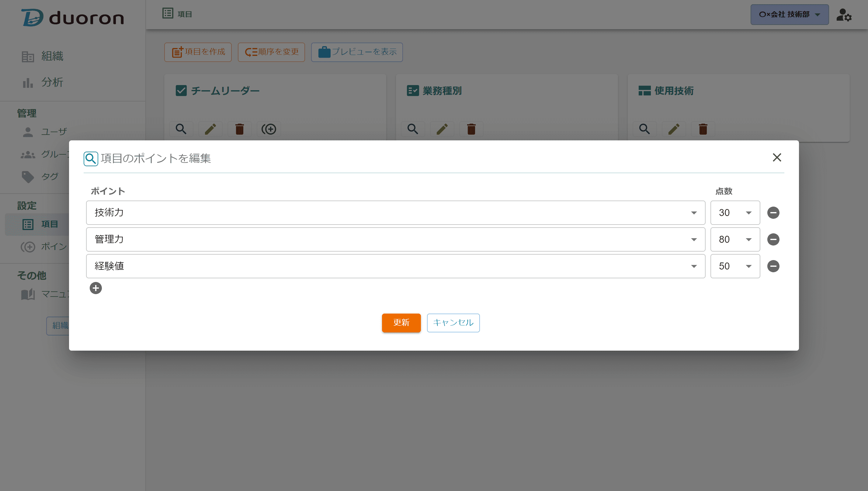The image size is (868, 491).
Task: Add a new point row with plus icon
Action: tap(96, 288)
